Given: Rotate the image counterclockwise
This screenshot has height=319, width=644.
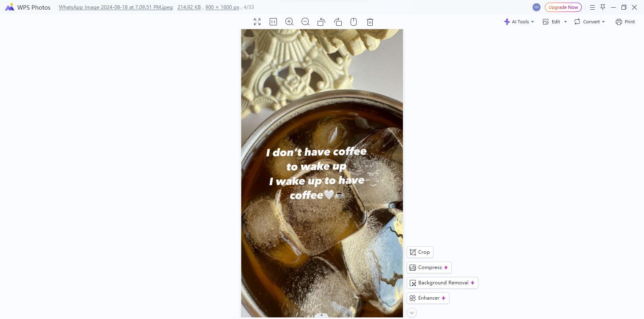Looking at the screenshot, I should [321, 22].
